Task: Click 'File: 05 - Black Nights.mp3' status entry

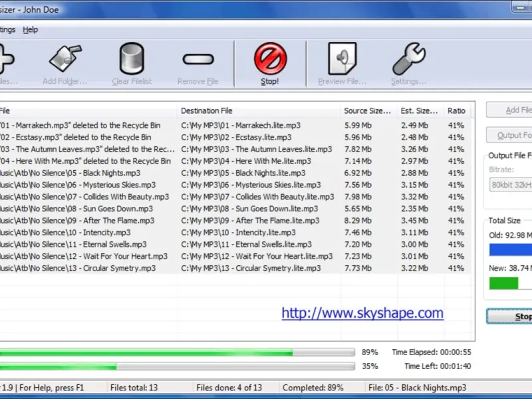Action: click(x=418, y=388)
